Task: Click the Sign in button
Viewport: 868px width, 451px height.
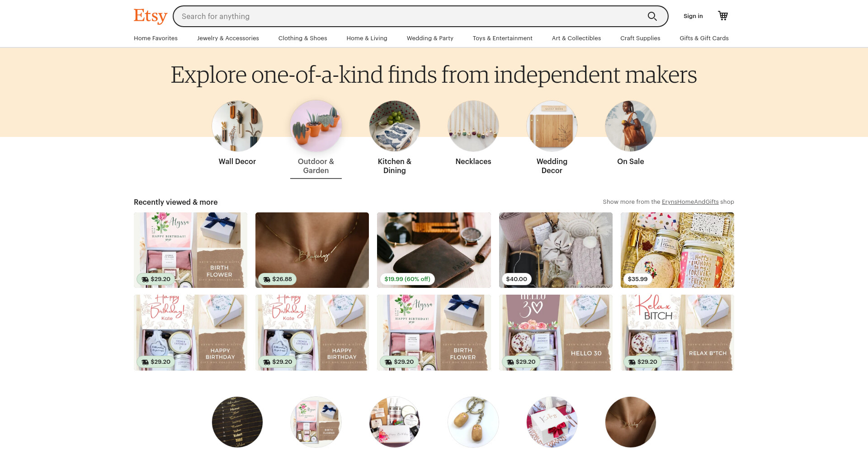Action: tap(693, 16)
